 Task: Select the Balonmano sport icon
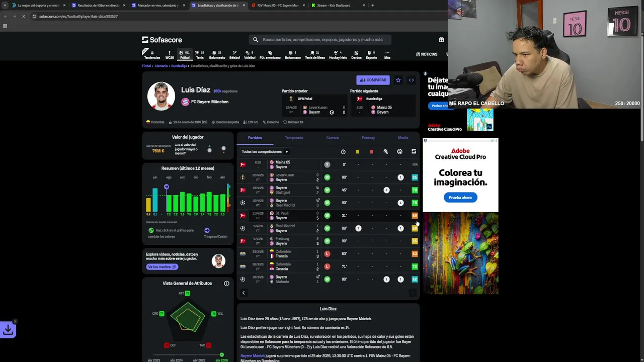click(x=293, y=54)
